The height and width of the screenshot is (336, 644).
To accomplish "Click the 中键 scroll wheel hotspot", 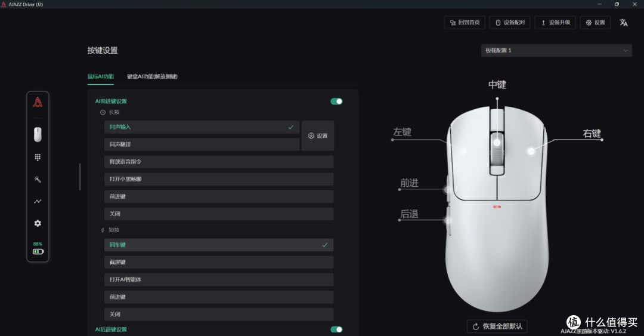I will 497,143.
